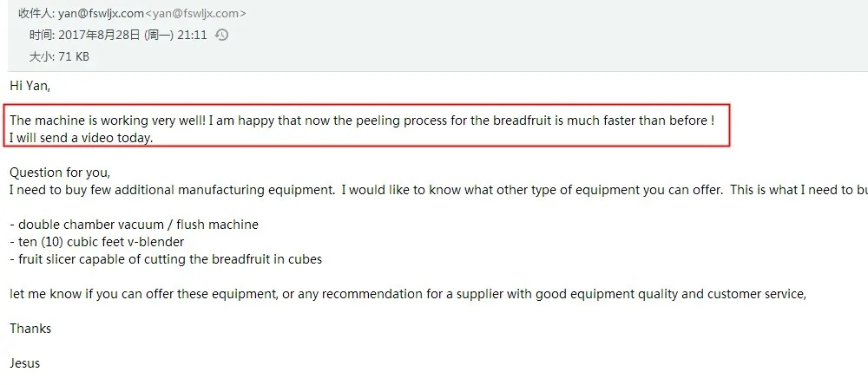Click the 'Jesus' signature

point(25,363)
